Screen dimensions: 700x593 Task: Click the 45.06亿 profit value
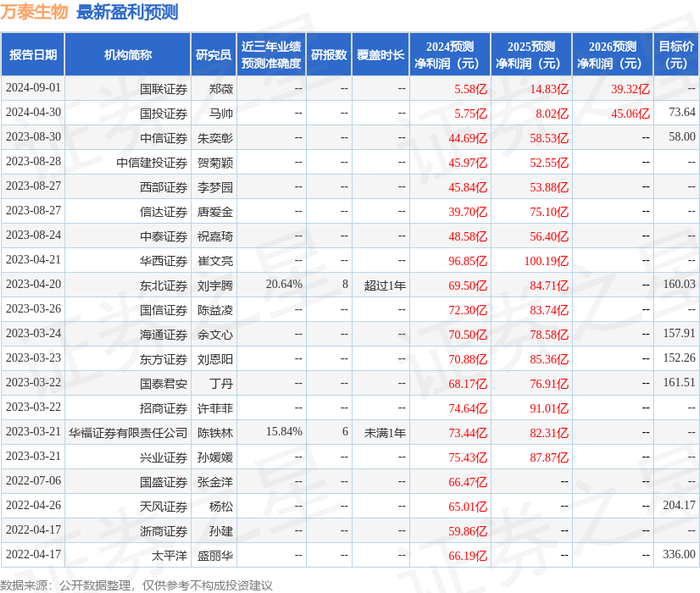pyautogui.click(x=630, y=114)
